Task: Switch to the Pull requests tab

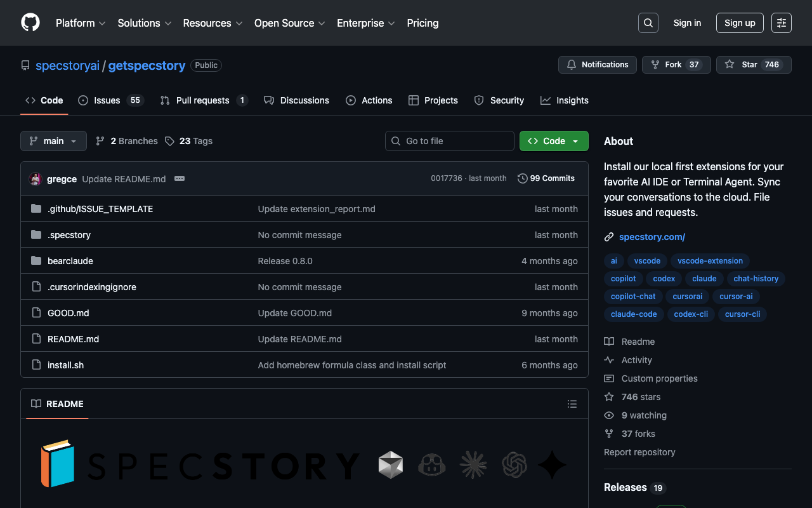Action: pyautogui.click(x=203, y=100)
